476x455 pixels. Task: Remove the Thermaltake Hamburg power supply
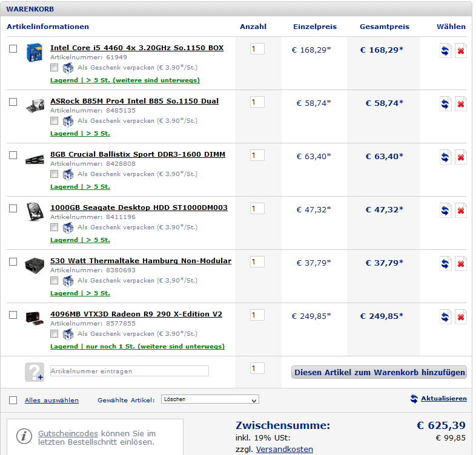click(461, 264)
